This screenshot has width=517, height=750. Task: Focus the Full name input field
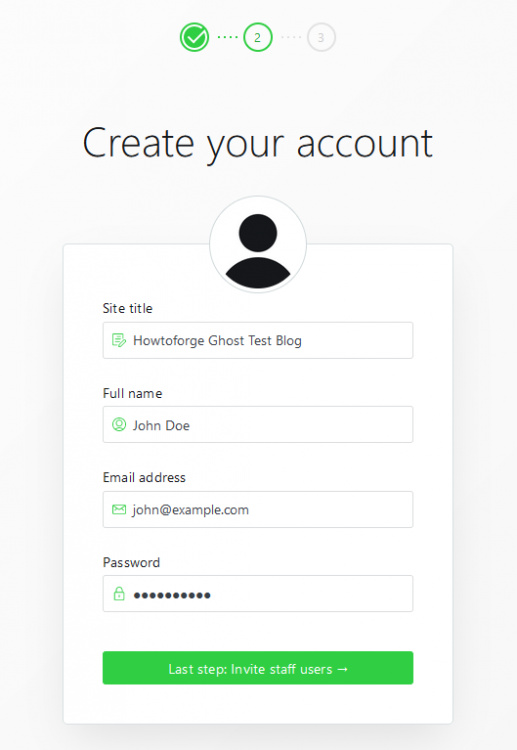258,424
